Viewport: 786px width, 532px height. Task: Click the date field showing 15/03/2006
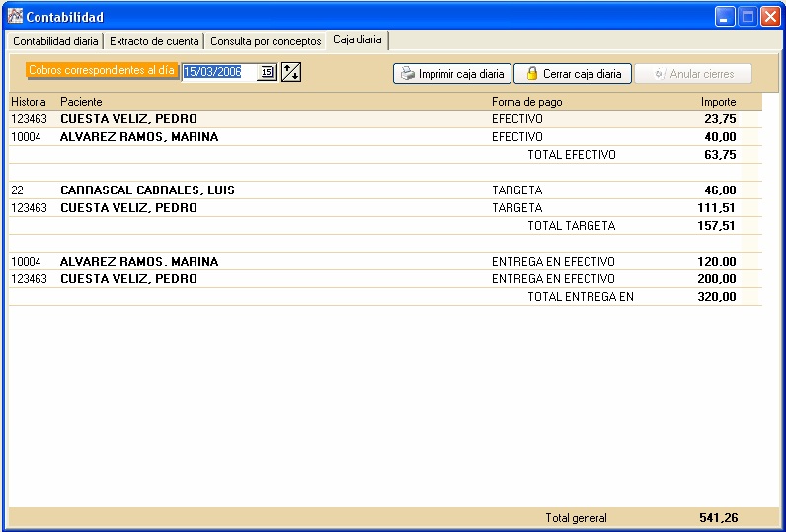tap(219, 72)
